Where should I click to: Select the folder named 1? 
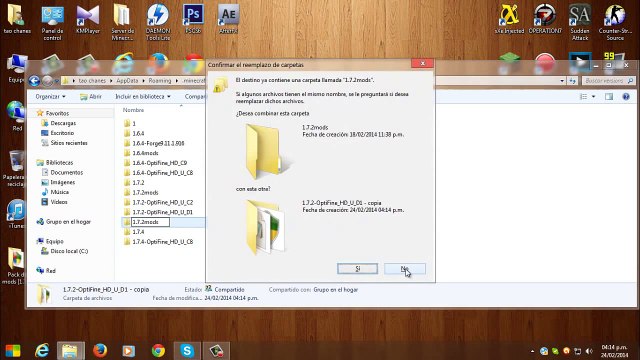pyautogui.click(x=134, y=123)
